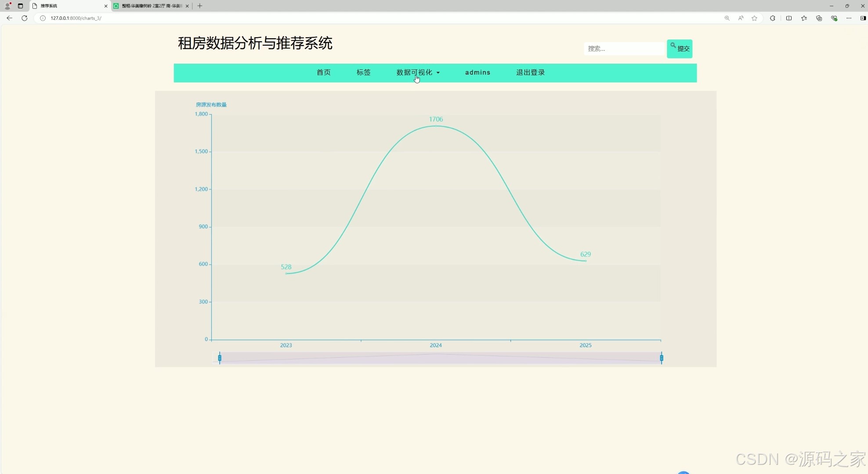
Task: Click the browser zoom magnifier icon
Action: tap(727, 18)
